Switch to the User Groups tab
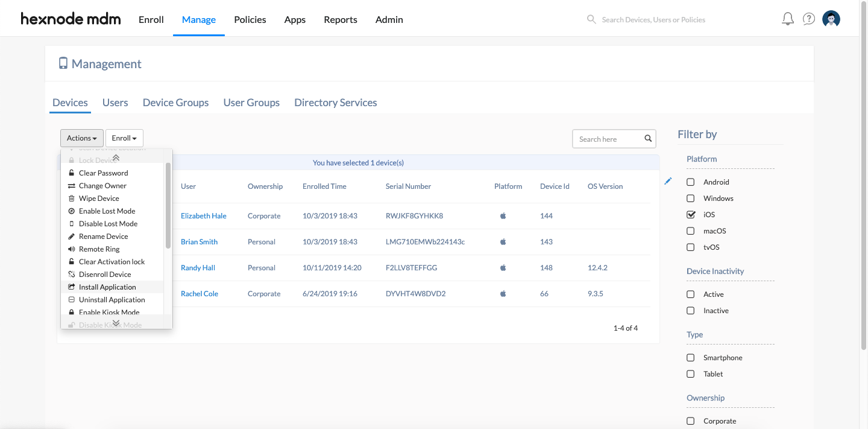Screen dimensions: 868x429 coord(251,103)
